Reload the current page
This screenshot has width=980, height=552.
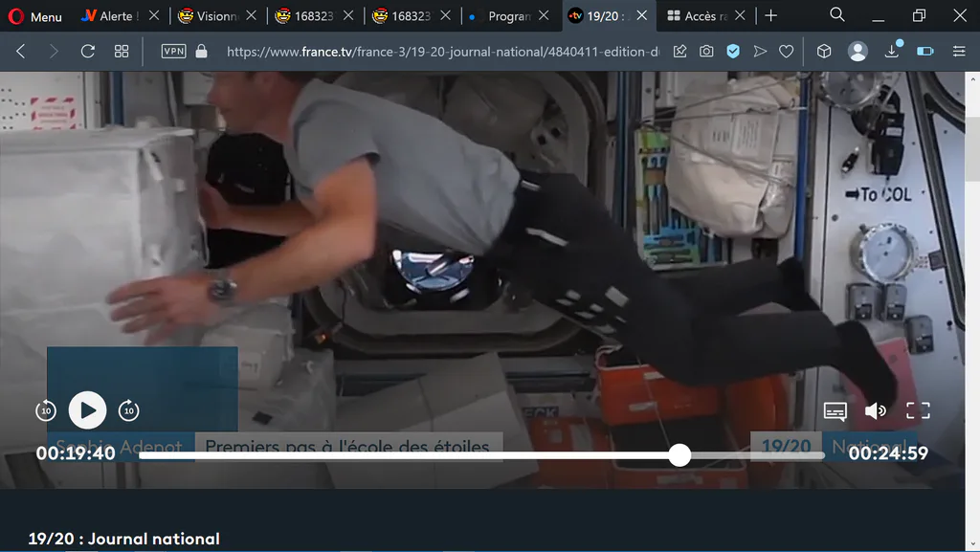pyautogui.click(x=87, y=52)
